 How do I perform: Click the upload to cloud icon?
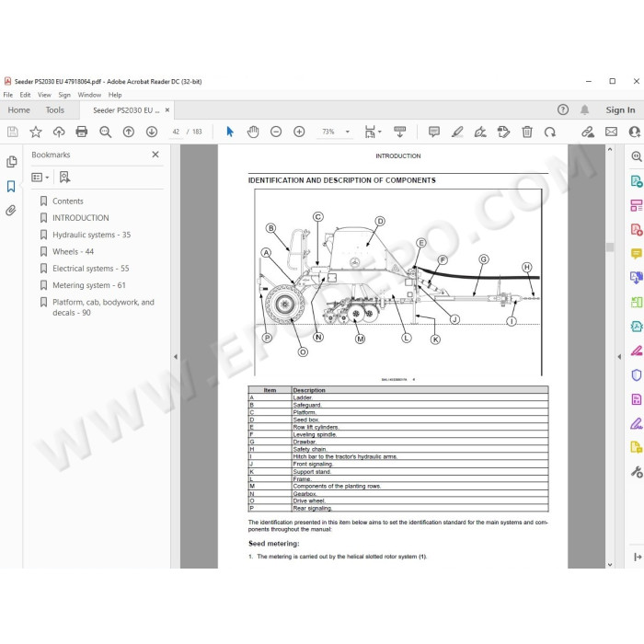[x=59, y=132]
